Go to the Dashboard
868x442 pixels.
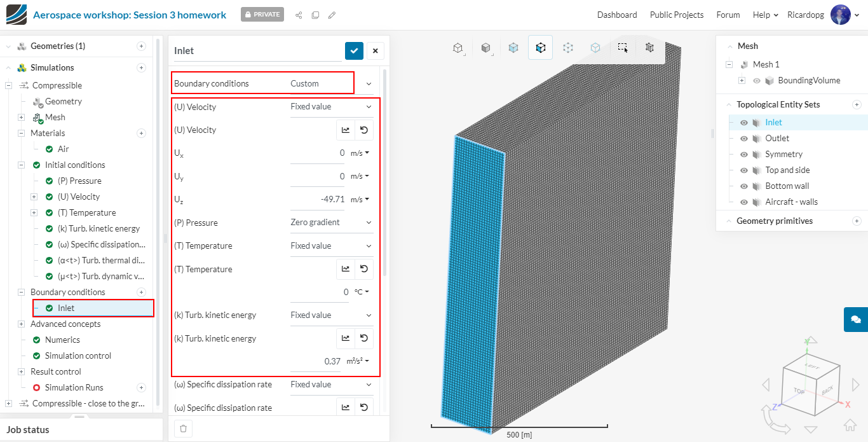coord(617,15)
